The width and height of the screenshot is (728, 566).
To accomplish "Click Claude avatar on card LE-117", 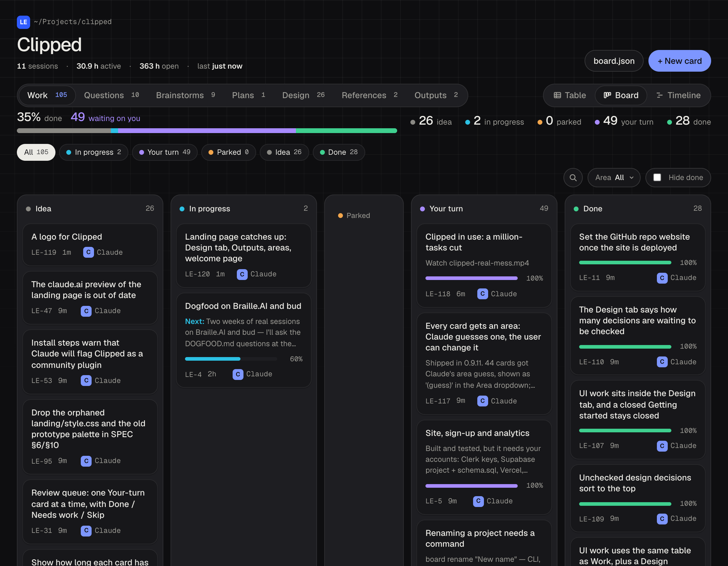I will (x=482, y=401).
